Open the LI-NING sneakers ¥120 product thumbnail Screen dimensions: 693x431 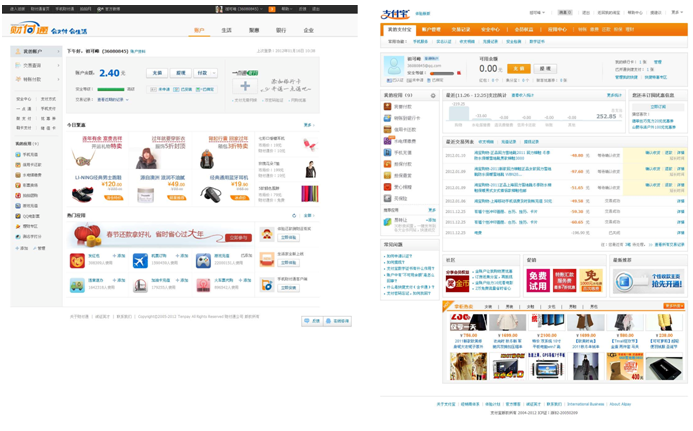(x=82, y=193)
